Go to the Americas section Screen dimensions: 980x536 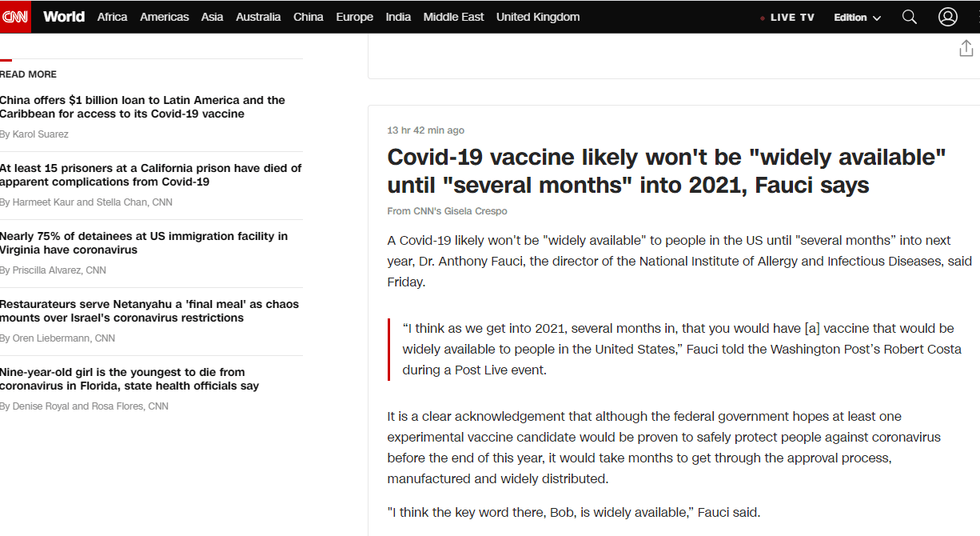point(164,17)
